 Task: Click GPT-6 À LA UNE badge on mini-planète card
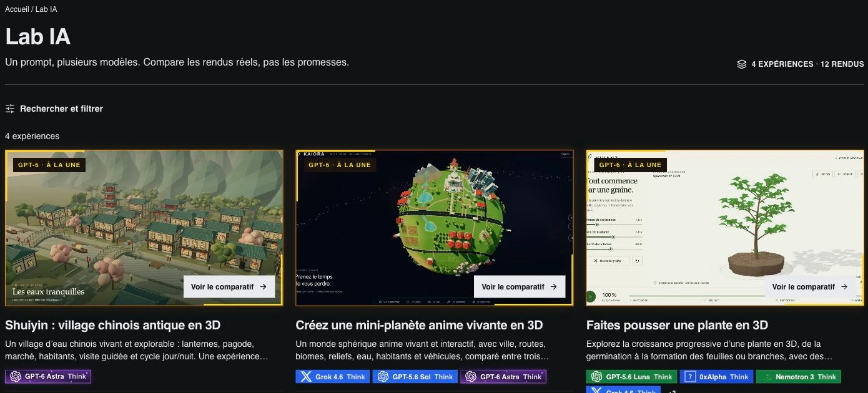340,165
